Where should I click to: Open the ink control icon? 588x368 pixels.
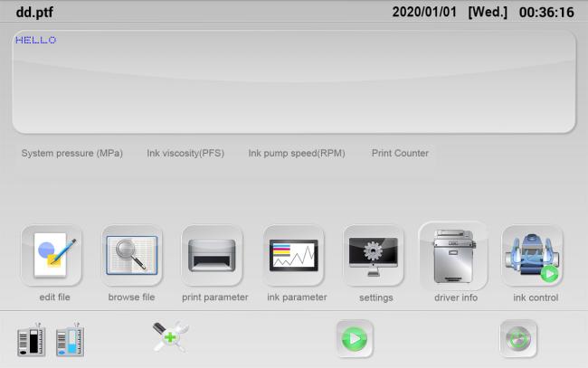pyautogui.click(x=533, y=256)
